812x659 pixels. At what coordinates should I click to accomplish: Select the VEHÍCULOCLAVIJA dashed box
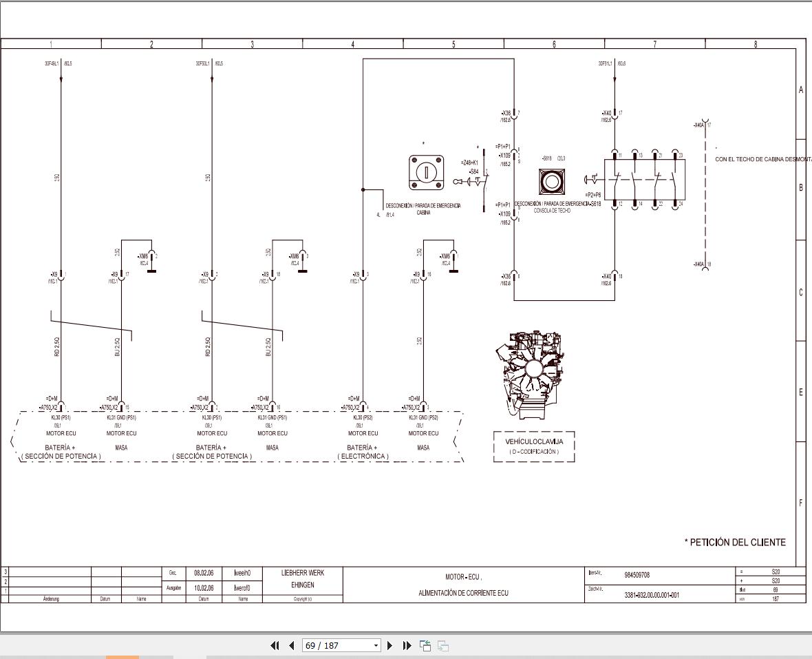click(534, 446)
